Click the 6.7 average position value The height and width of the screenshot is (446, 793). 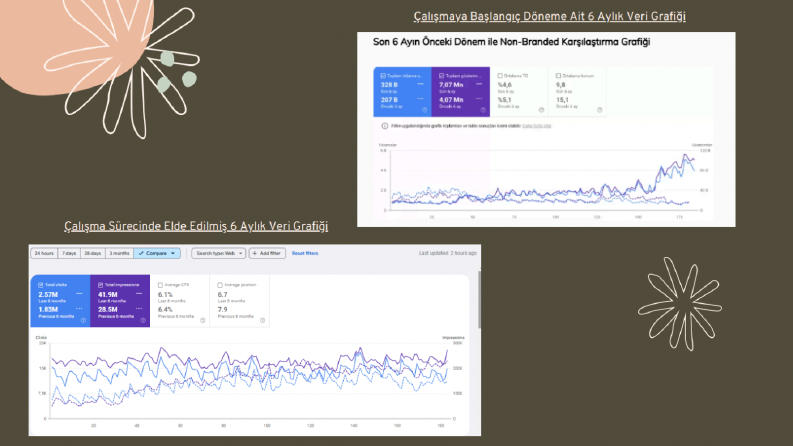(223, 294)
